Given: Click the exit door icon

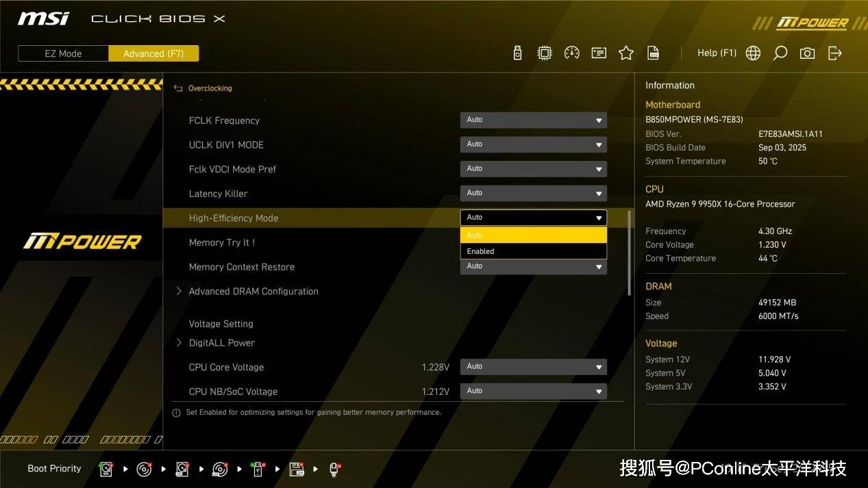Looking at the screenshot, I should click(x=834, y=53).
